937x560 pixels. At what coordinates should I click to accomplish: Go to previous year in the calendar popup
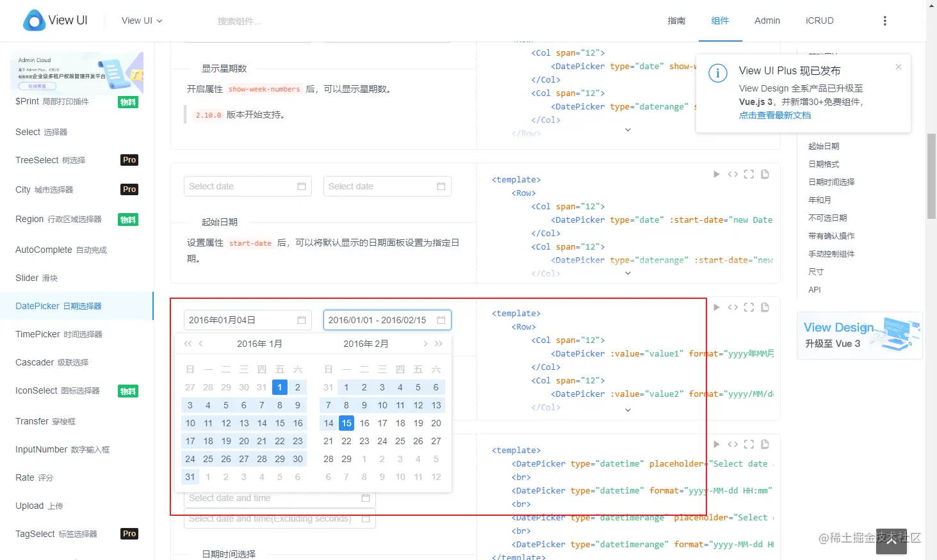tap(188, 344)
